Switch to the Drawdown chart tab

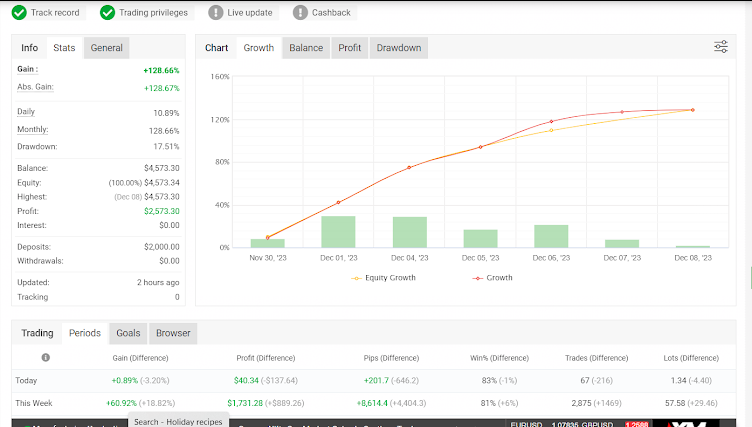(x=399, y=48)
